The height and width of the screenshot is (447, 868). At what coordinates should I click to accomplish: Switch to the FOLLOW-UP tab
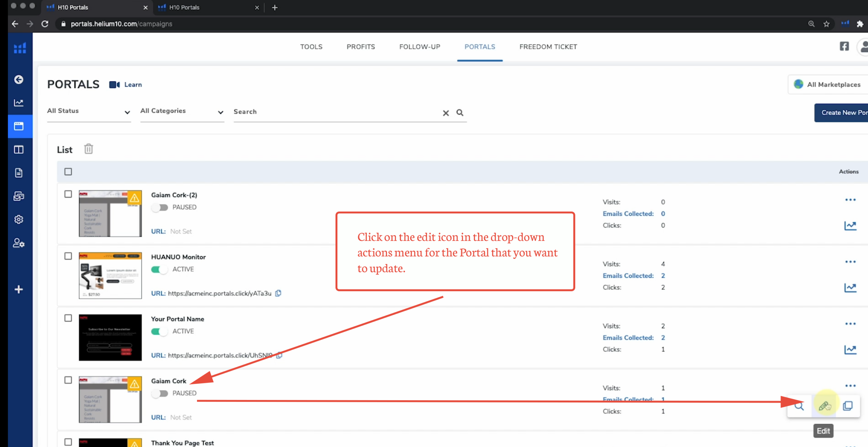[419, 47]
